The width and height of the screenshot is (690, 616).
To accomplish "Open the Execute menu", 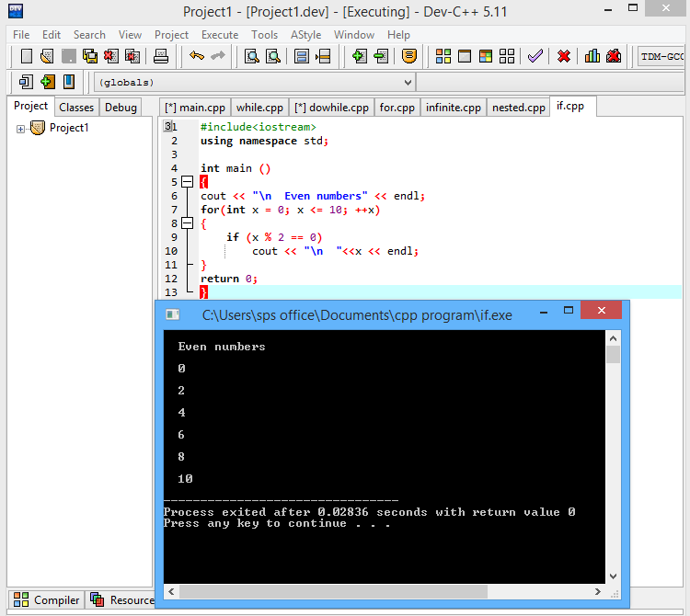I will pyautogui.click(x=220, y=35).
